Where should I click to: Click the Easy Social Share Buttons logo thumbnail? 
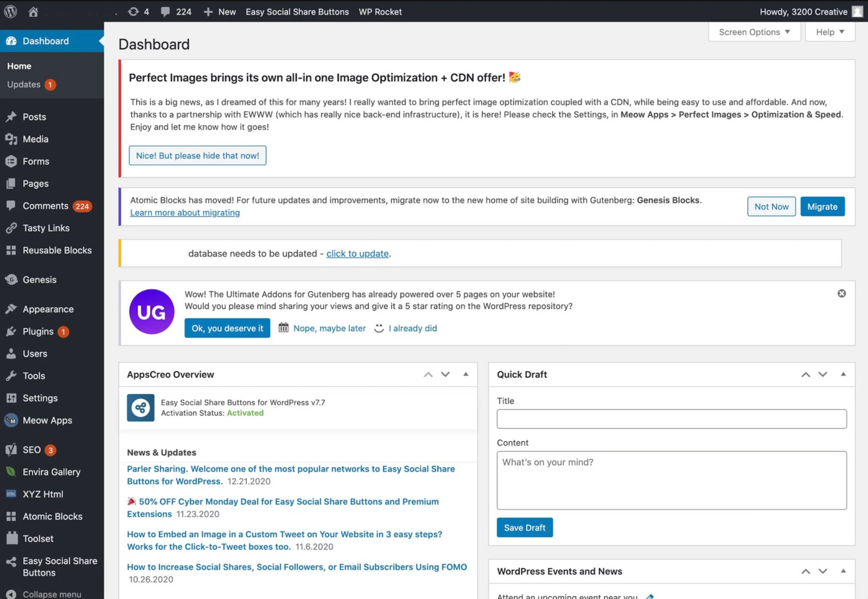click(140, 408)
